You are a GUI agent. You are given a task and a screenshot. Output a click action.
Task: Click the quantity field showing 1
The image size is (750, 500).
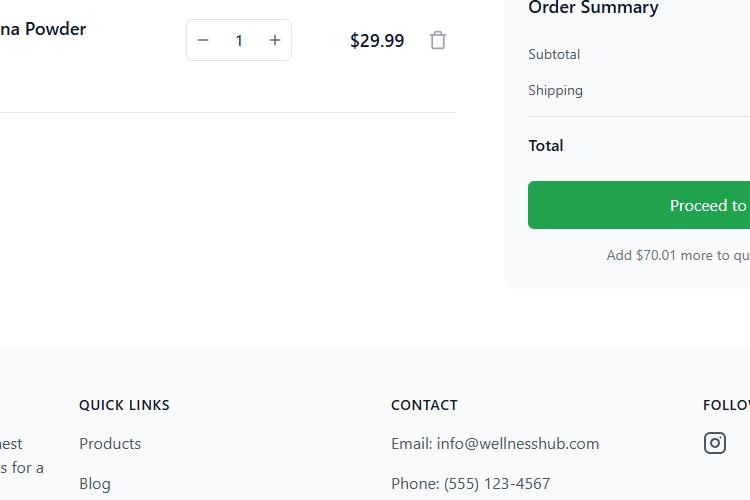[x=239, y=41]
